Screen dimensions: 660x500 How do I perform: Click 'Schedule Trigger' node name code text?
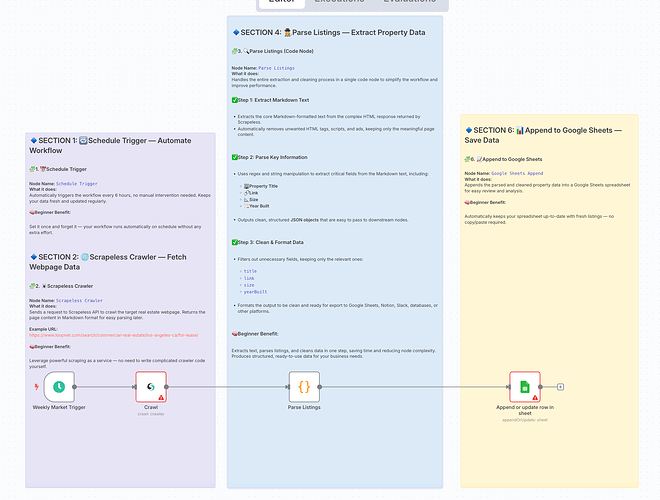click(x=77, y=184)
